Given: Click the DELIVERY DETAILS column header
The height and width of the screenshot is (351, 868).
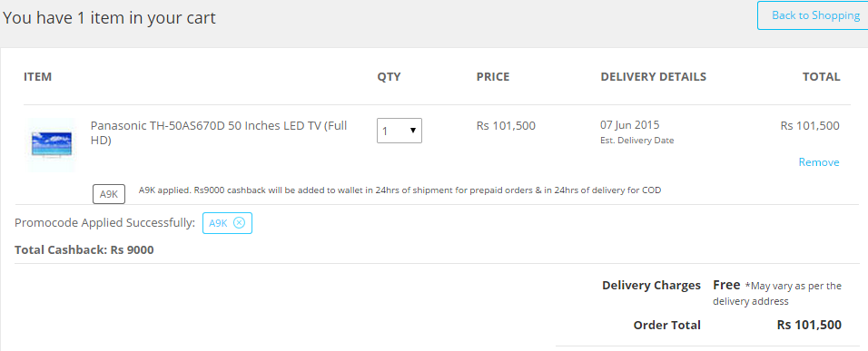Looking at the screenshot, I should (x=653, y=77).
